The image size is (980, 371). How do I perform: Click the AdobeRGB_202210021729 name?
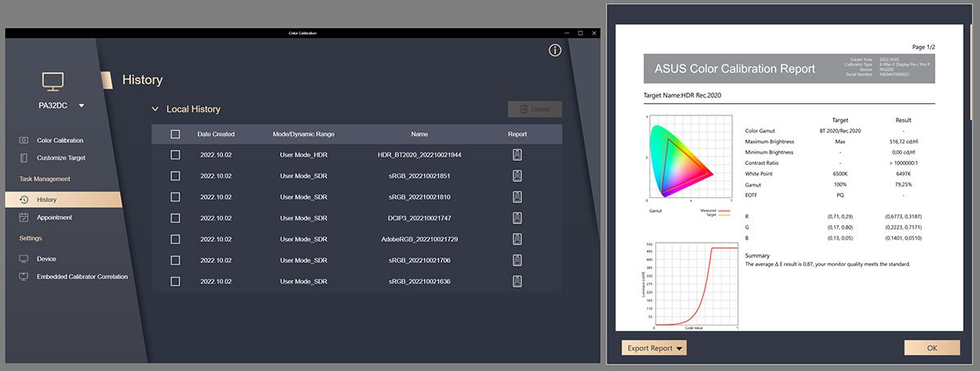[x=420, y=239]
